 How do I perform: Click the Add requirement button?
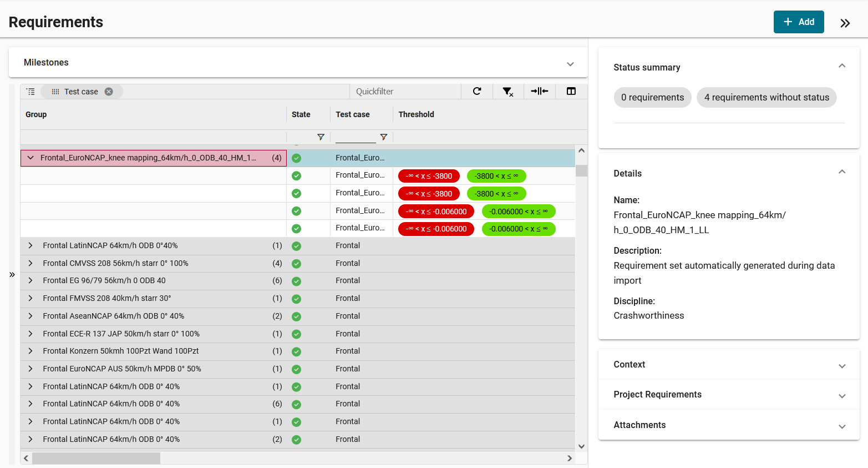(x=799, y=22)
